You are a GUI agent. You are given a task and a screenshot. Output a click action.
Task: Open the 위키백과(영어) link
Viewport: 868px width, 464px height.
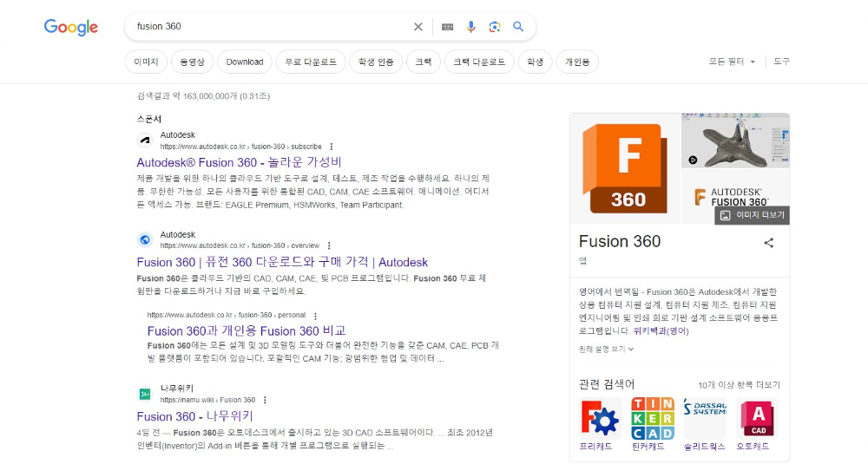(661, 330)
